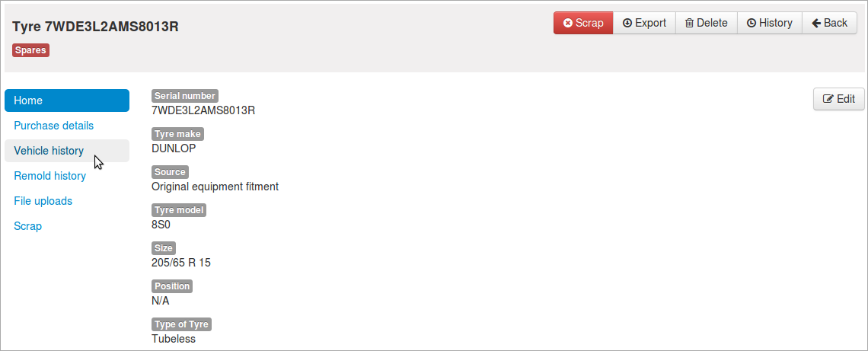Click the Scrap cross-circle icon
The width and height of the screenshot is (868, 351).
click(x=568, y=24)
